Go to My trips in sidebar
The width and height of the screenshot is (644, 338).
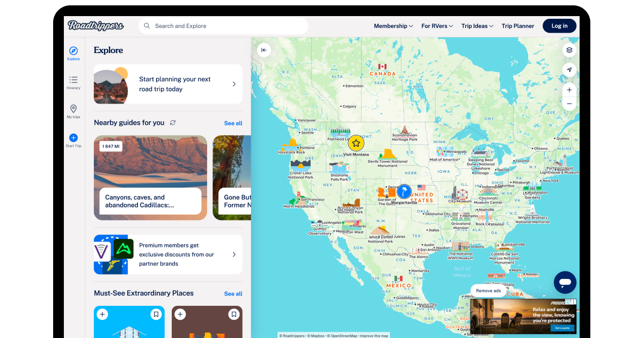[74, 112]
